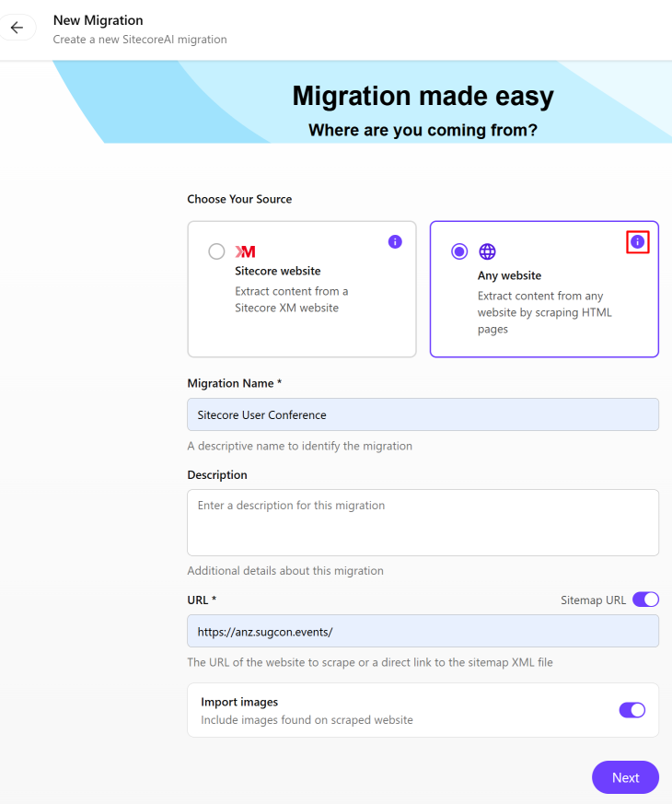Click 'Create a new SitecoreAI migration' subtitle
This screenshot has width=672, height=804.
point(140,40)
